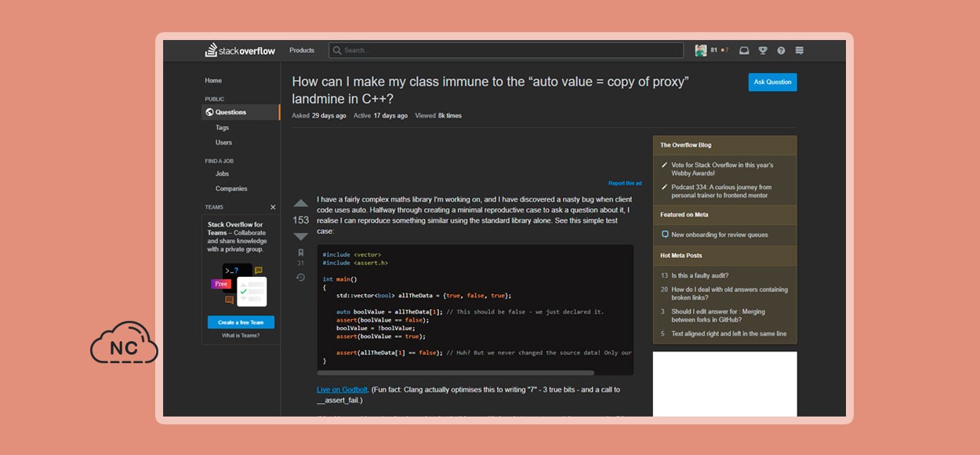Click the int main() code line
The width and height of the screenshot is (980, 455).
[339, 278]
